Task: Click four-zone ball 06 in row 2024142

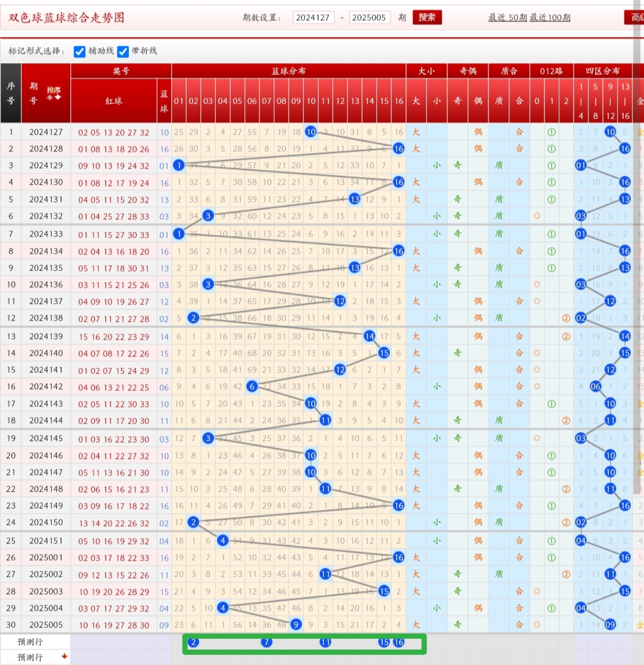Action: (x=596, y=386)
